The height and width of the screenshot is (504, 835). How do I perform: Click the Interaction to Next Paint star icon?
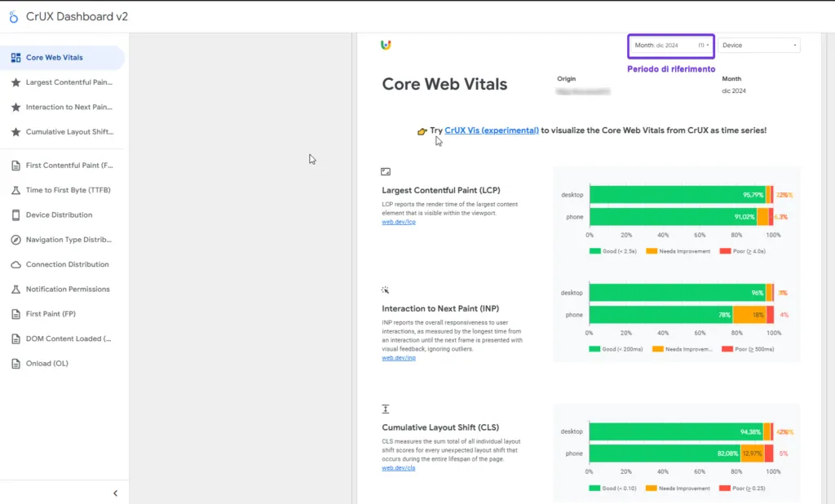point(16,107)
